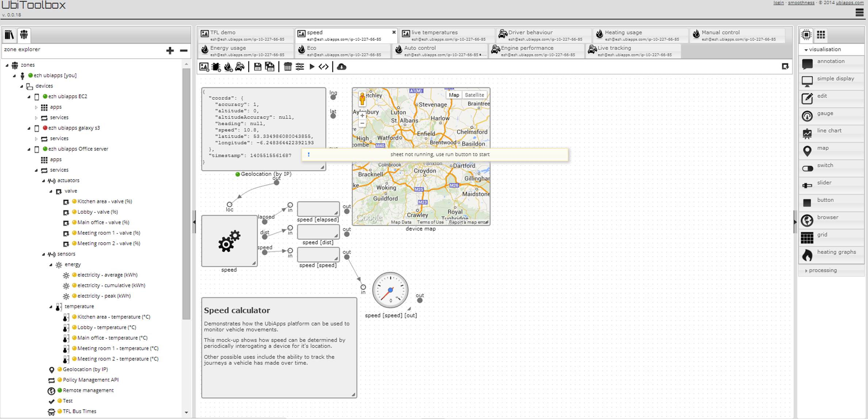Select the Map view button

tap(454, 95)
